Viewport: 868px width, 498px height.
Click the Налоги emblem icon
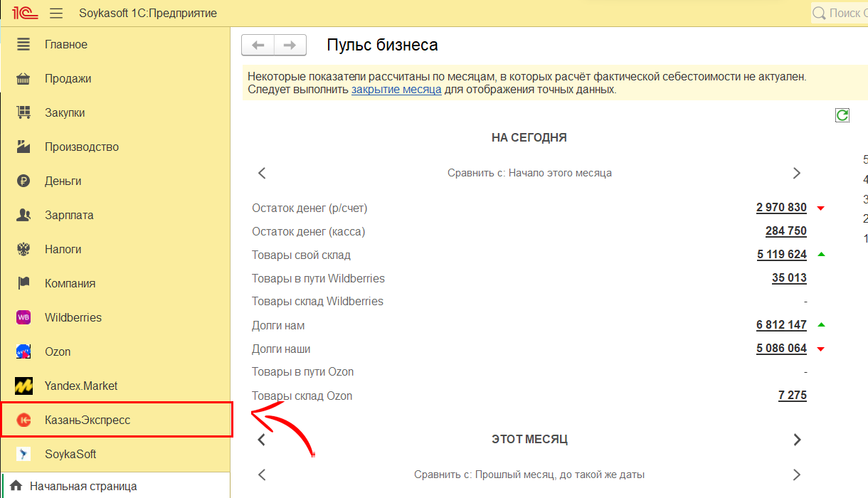coord(23,249)
